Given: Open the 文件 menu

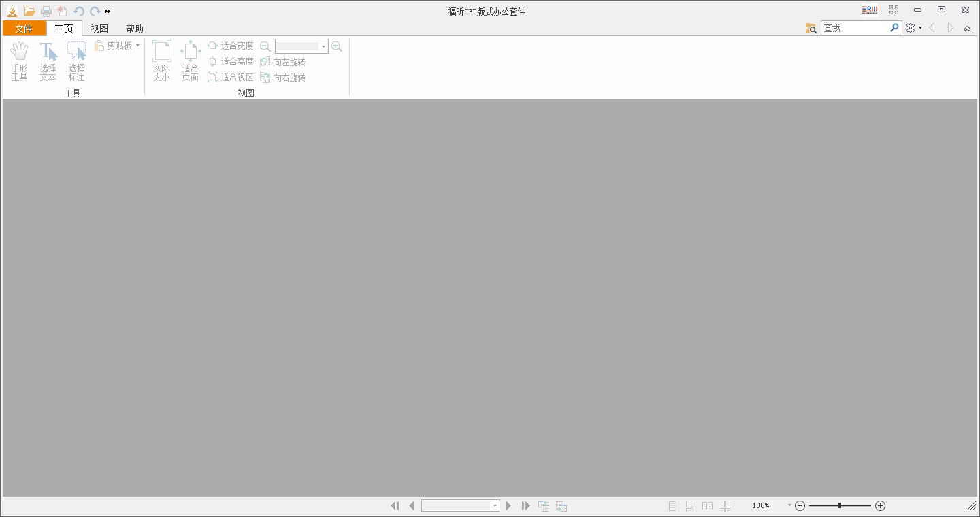Looking at the screenshot, I should click(24, 28).
